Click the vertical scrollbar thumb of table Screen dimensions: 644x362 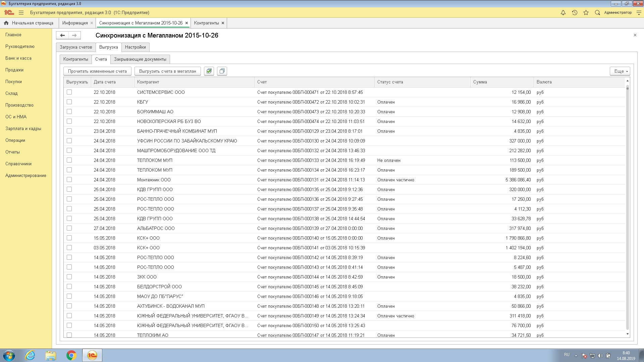coord(628,208)
